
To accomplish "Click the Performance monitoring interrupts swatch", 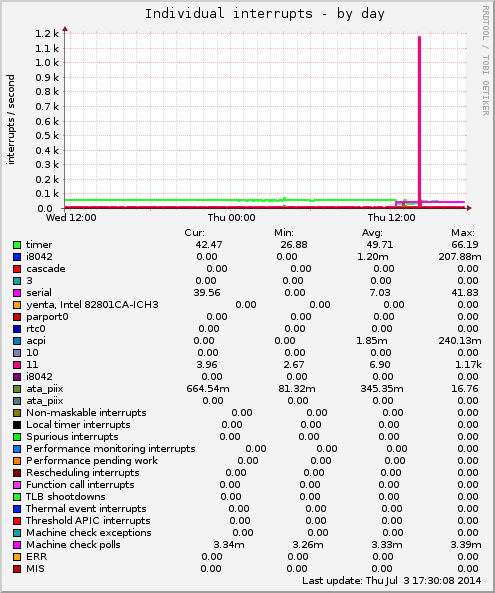I will (x=17, y=449).
